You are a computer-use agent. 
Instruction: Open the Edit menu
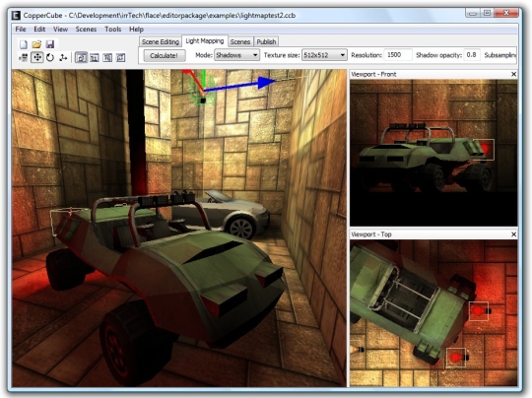39,30
